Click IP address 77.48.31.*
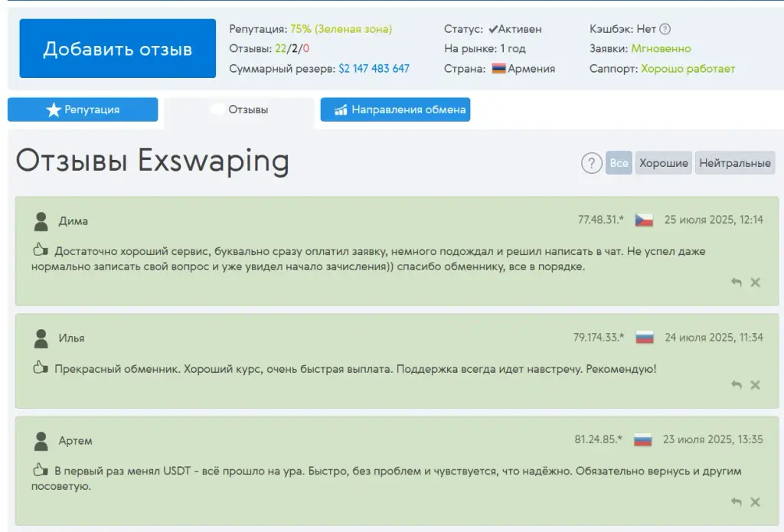The height and width of the screenshot is (532, 784). point(601,220)
